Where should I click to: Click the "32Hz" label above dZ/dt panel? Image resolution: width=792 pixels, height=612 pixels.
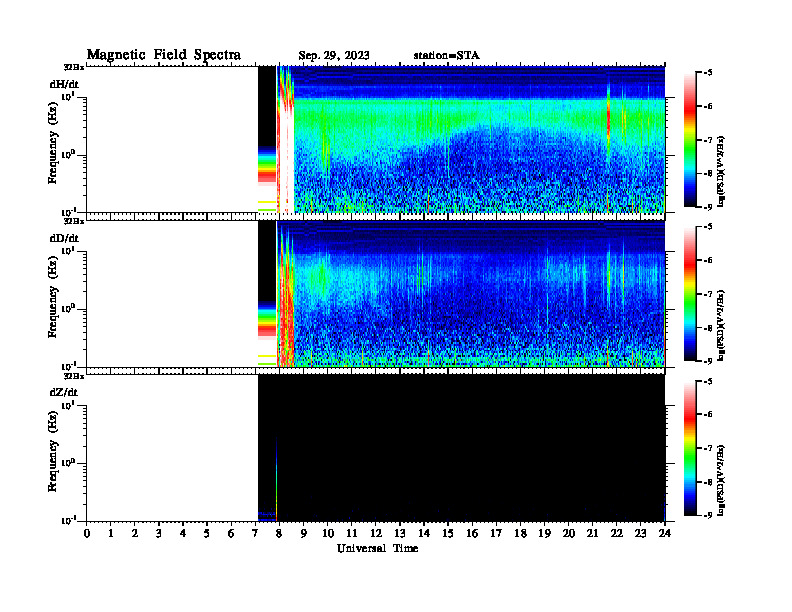74,375
